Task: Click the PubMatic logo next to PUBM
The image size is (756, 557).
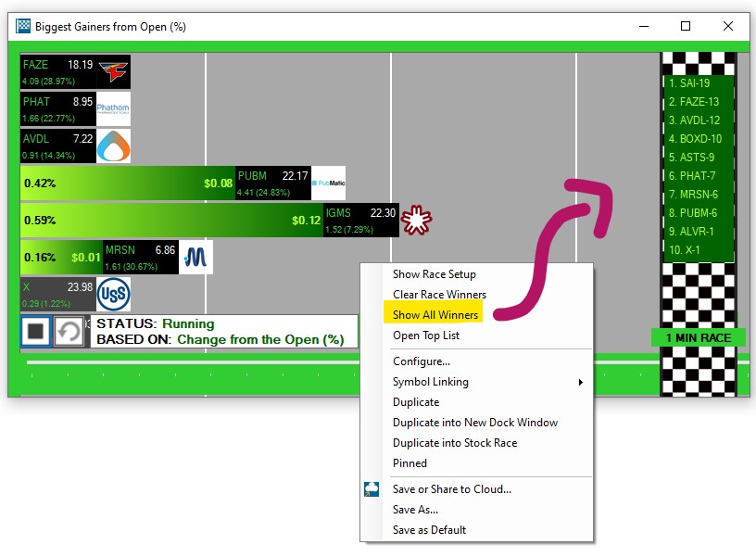Action: pyautogui.click(x=328, y=184)
